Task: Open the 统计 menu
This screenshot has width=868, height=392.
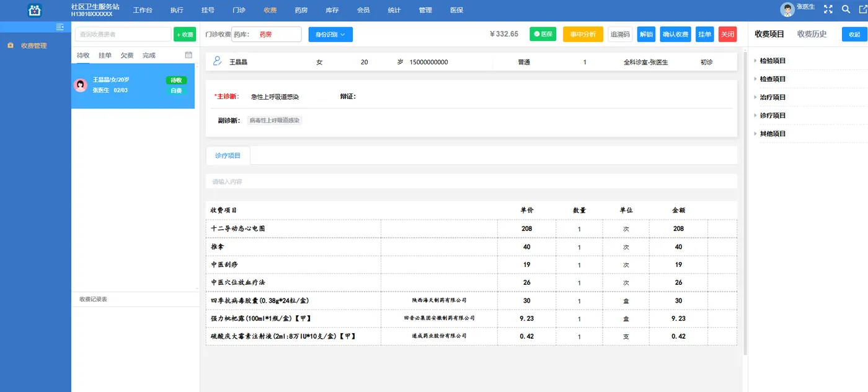Action: point(394,11)
